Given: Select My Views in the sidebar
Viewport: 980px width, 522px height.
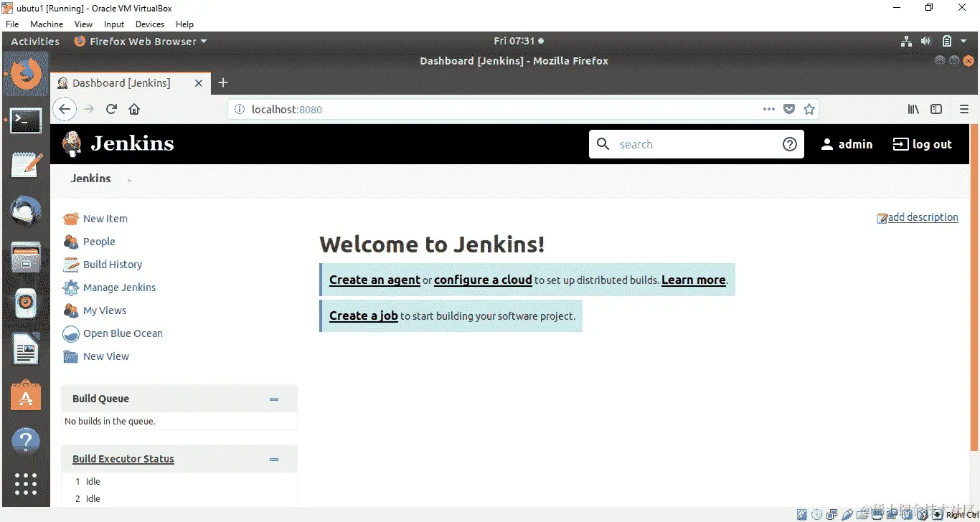Looking at the screenshot, I should point(103,310).
